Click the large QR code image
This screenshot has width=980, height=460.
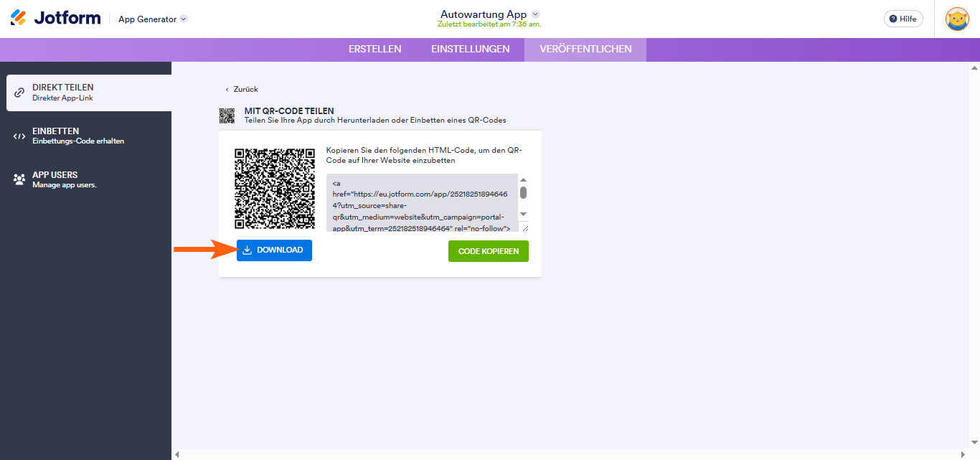275,189
